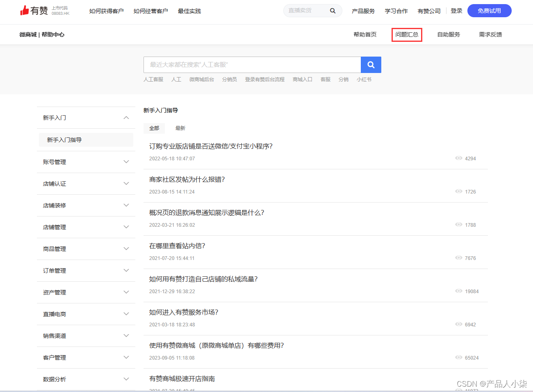Image resolution: width=533 pixels, height=392 pixels.
Task: Expand the 商品管理 category
Action: coord(86,249)
